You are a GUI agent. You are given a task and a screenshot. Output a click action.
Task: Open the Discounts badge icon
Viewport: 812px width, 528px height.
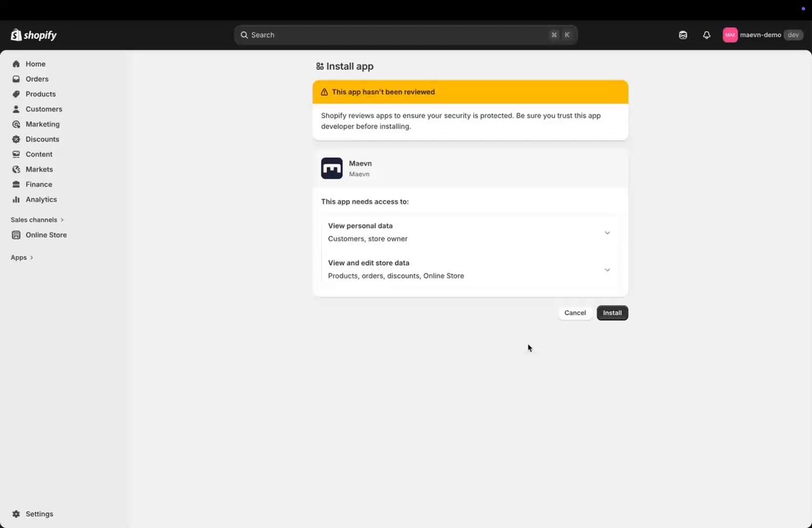pos(16,139)
